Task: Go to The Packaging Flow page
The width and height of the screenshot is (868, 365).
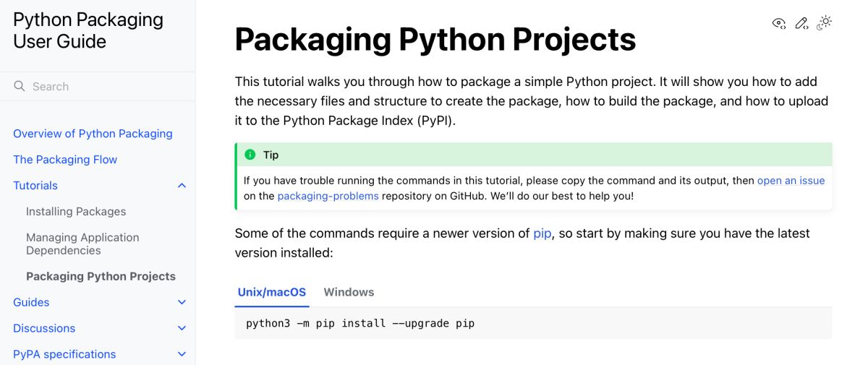Action: [x=65, y=160]
